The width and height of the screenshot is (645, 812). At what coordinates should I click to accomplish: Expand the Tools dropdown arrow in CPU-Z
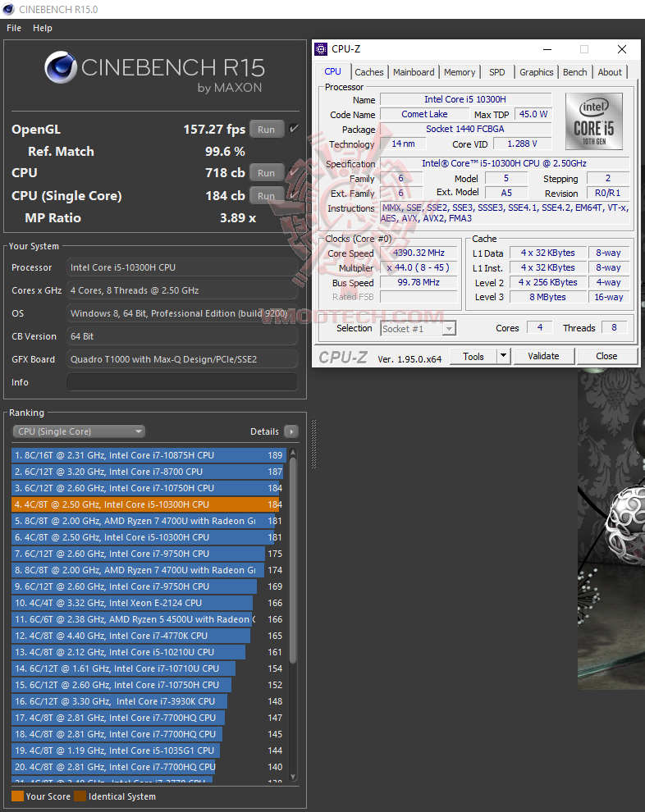tap(504, 356)
